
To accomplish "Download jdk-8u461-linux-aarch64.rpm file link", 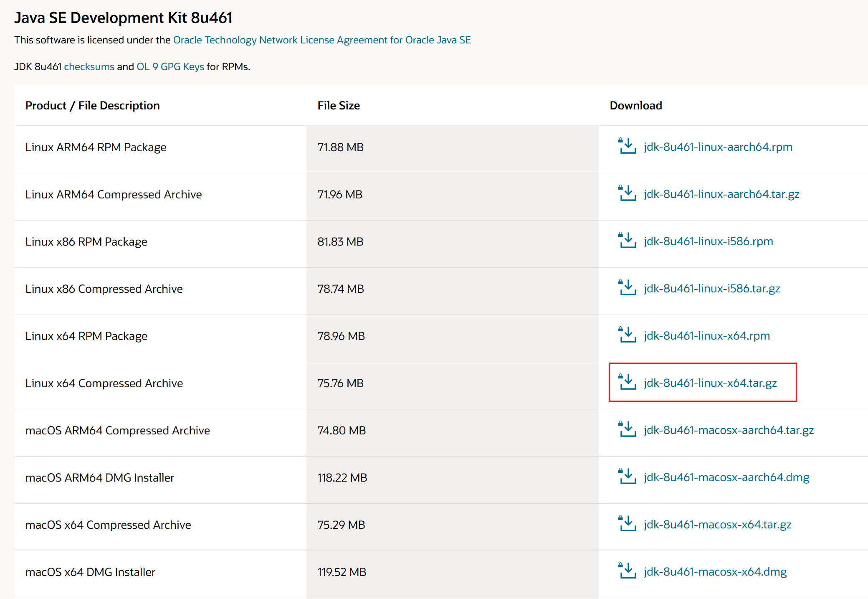I will pos(718,147).
